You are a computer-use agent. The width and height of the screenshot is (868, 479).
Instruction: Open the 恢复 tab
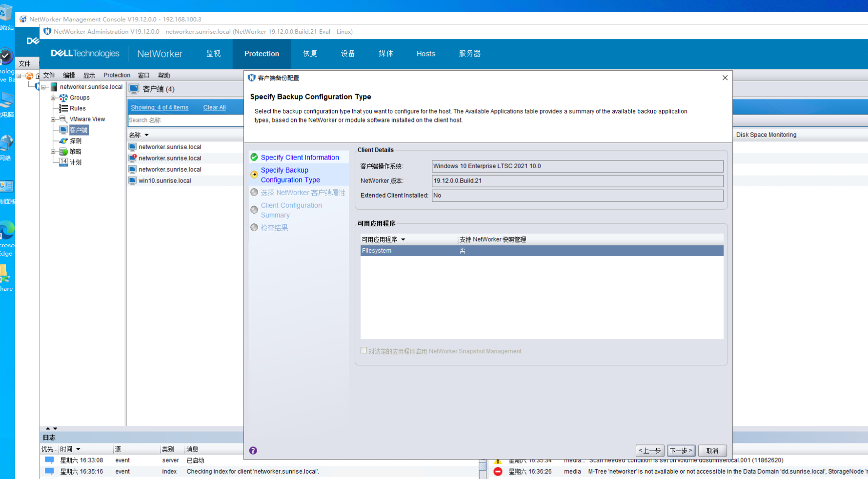310,54
